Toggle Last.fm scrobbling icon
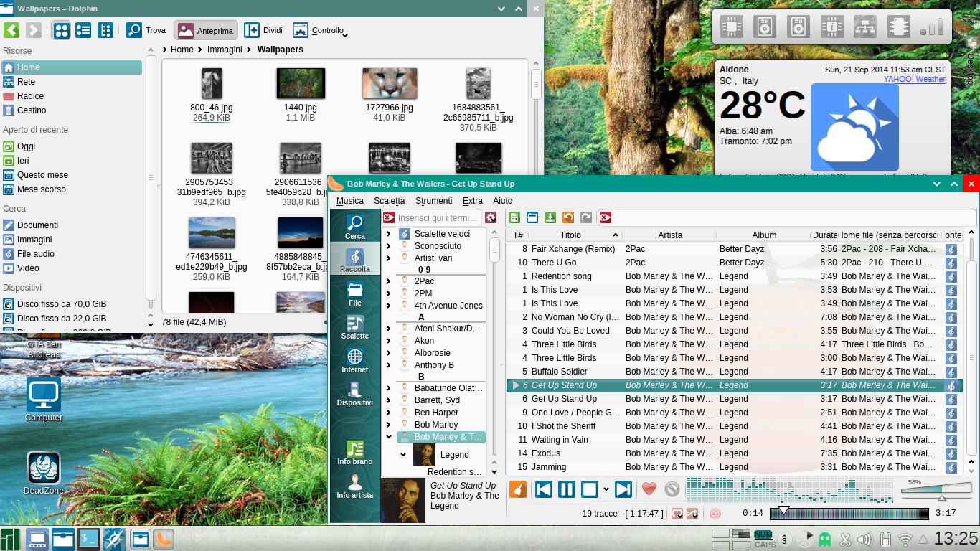 (715, 514)
